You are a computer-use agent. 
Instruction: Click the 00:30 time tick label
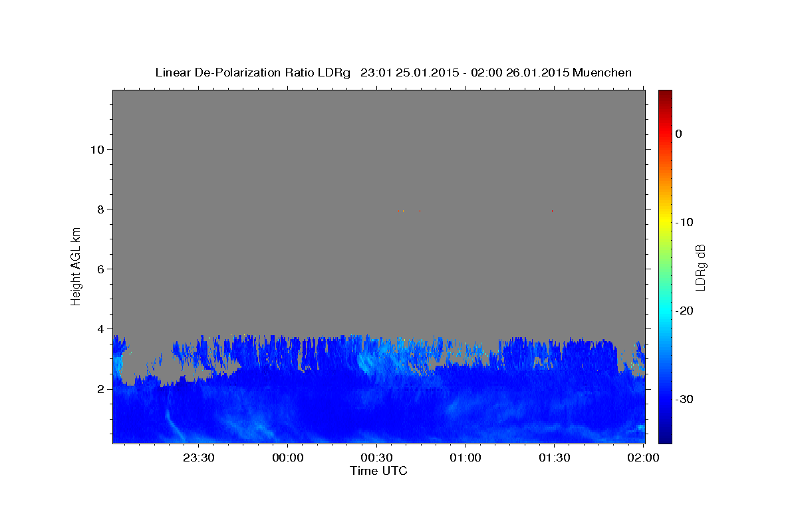(376, 458)
